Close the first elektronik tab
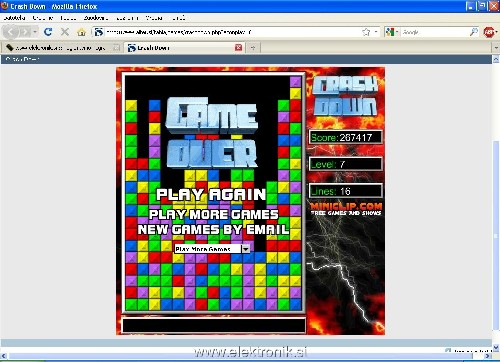This screenshot has width=500, height=362. pos(116,48)
